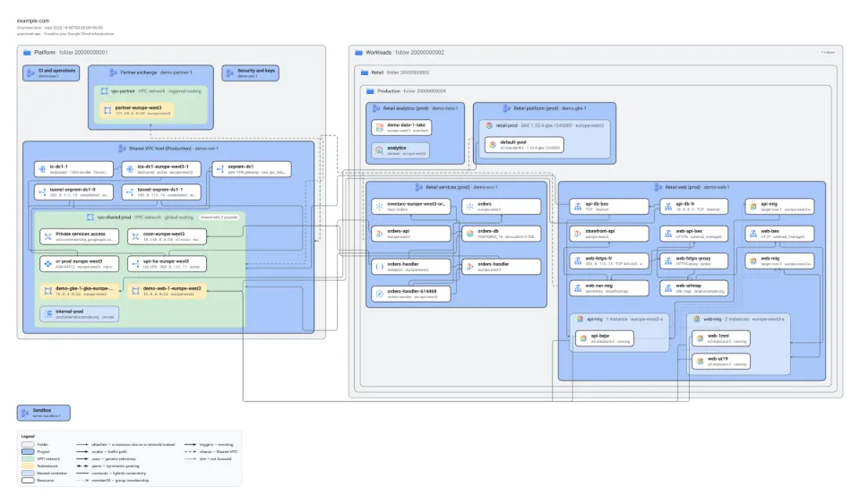This screenshot has width=860, height=504.
Task: Select the default-pool node pool card
Action: tap(524, 145)
